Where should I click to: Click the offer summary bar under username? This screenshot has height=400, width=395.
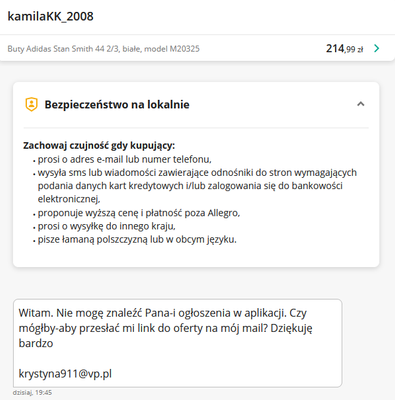coord(197,48)
